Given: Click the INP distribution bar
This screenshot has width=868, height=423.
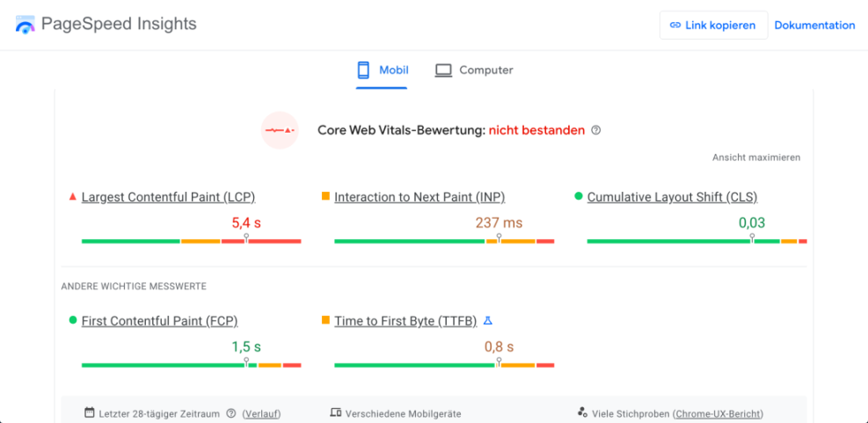Looking at the screenshot, I should tap(444, 241).
